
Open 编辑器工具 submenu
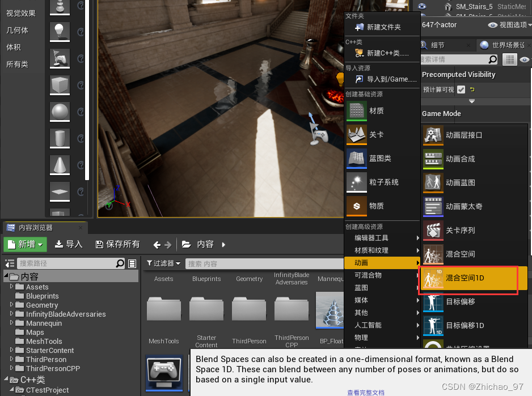pyautogui.click(x=382, y=238)
